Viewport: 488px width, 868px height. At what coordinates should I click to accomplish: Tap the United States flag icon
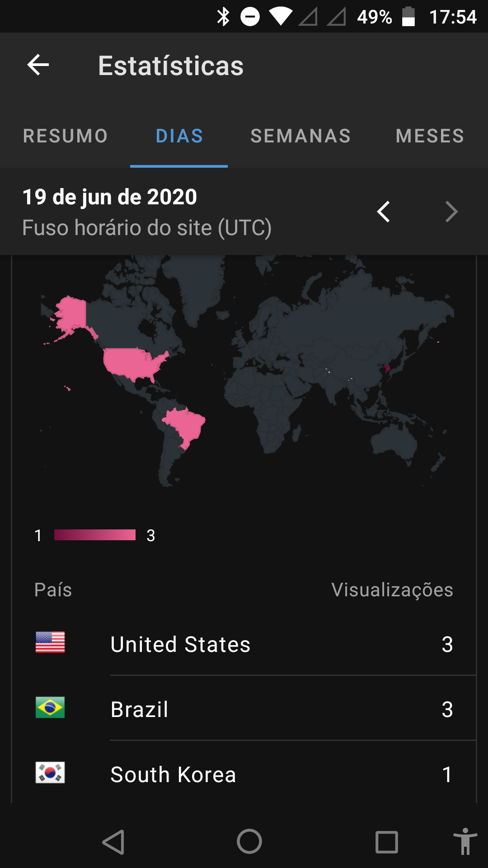point(50,642)
